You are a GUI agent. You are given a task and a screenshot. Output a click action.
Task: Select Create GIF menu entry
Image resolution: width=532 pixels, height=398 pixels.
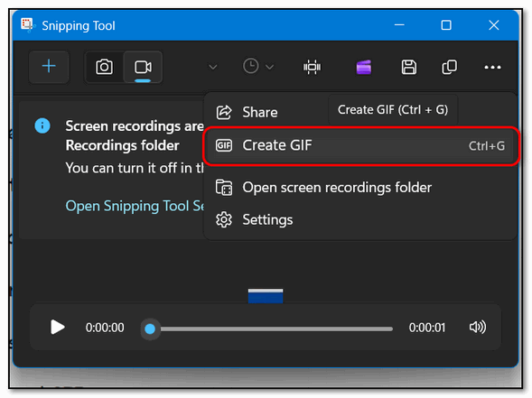[360, 146]
